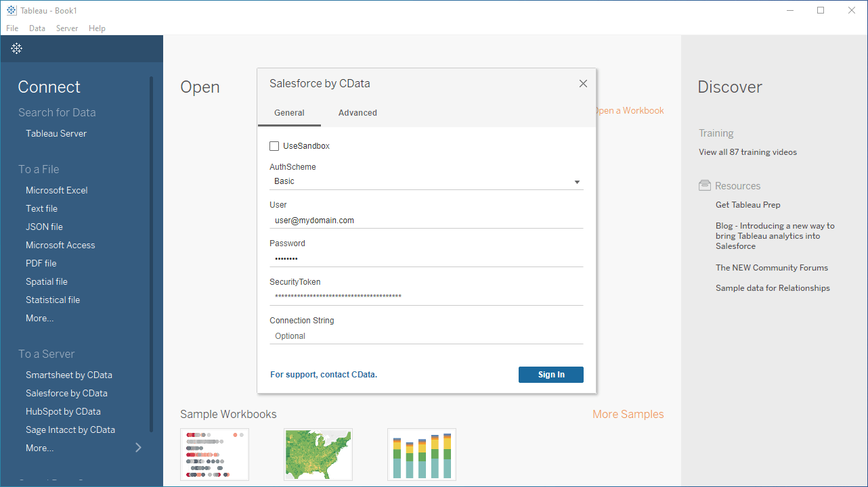
Task: Click More Samples
Action: [x=628, y=413]
